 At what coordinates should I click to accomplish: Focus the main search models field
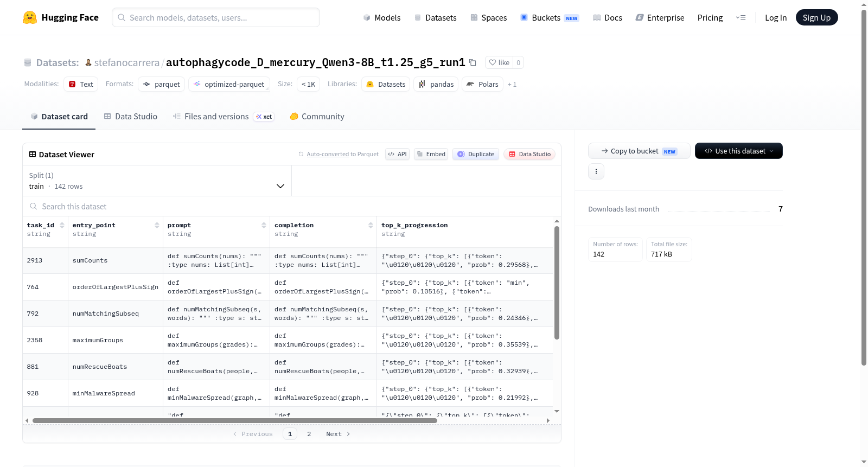[x=216, y=17]
